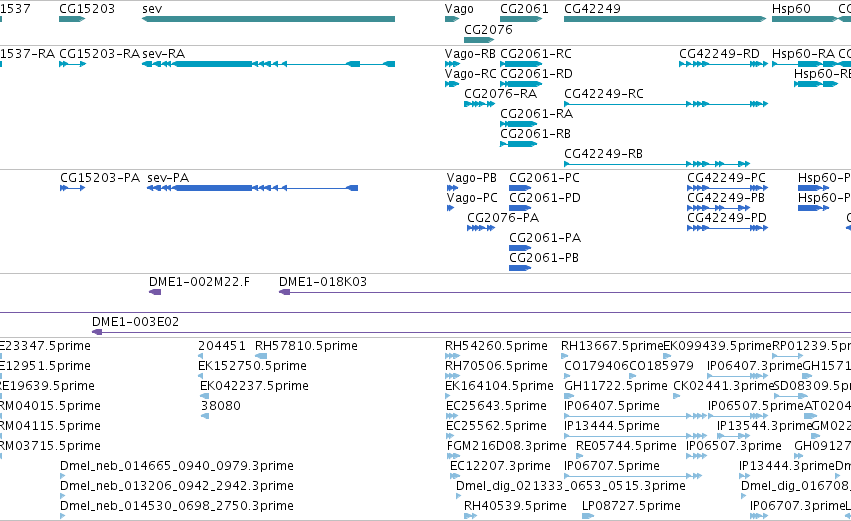Select the EC25562.5prime EST label

tap(497, 427)
